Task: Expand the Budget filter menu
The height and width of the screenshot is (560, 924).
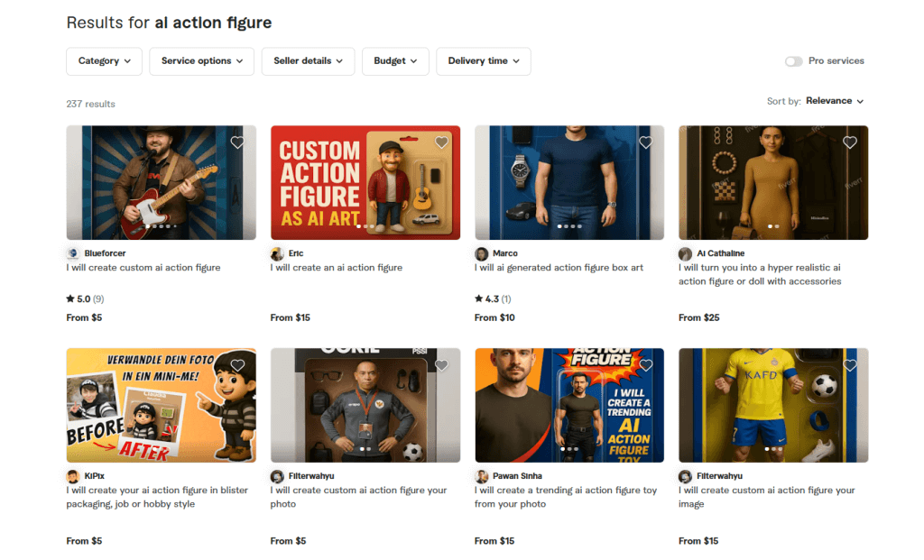Action: click(395, 61)
